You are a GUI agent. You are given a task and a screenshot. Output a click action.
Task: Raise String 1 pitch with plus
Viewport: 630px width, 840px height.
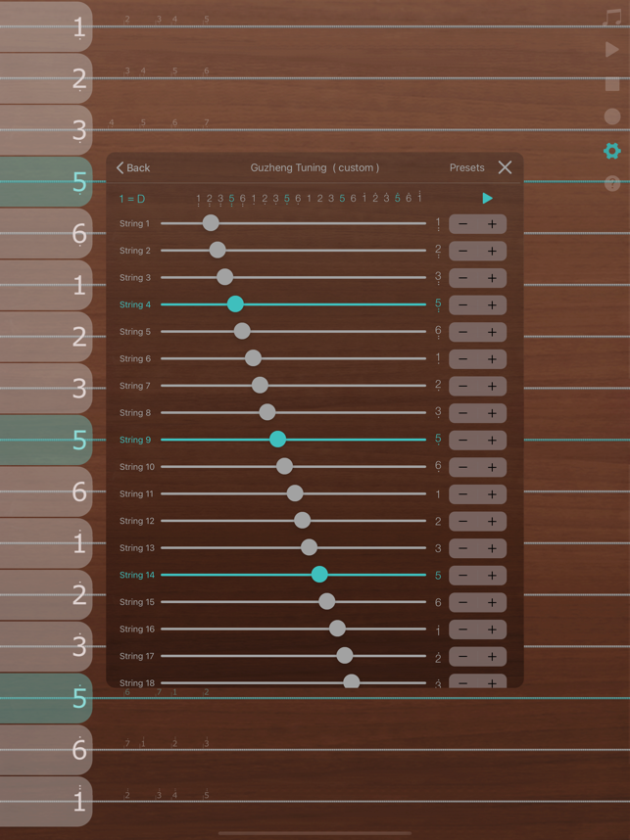(492, 224)
